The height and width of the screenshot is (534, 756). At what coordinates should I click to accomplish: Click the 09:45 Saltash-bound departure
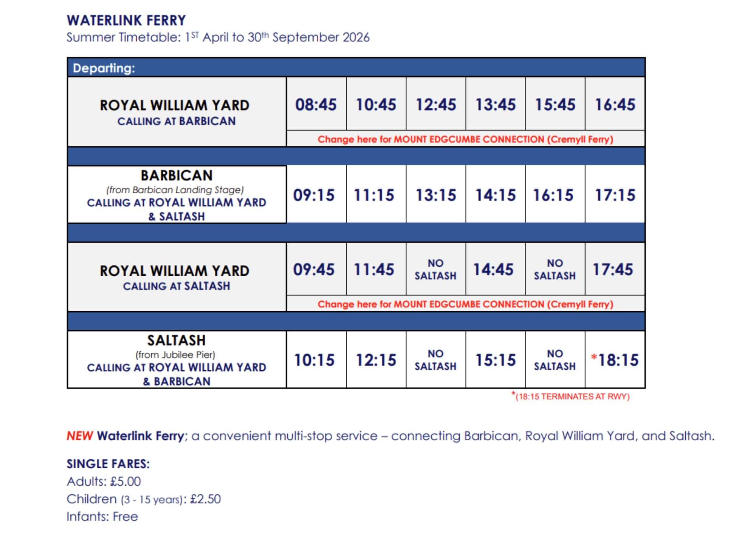click(x=314, y=269)
